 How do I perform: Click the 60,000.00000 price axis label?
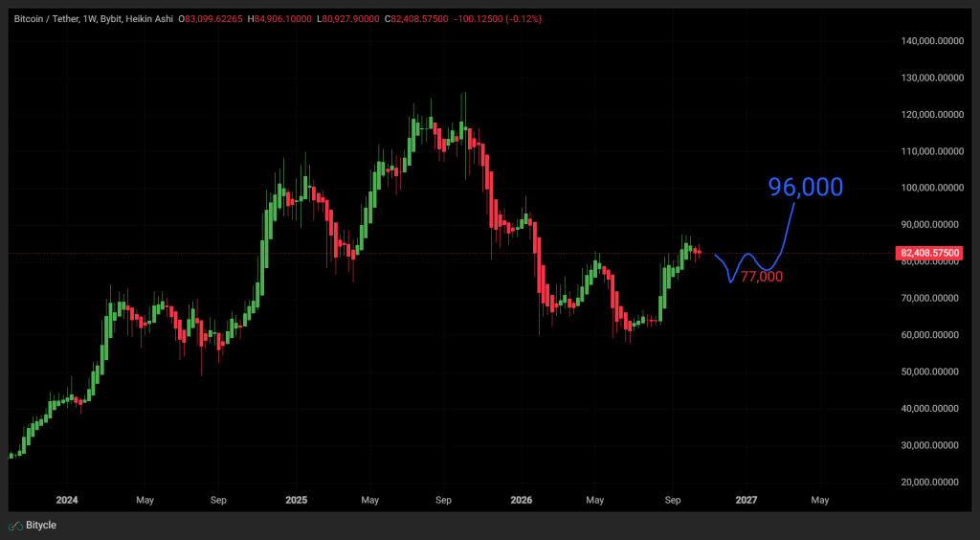point(929,335)
